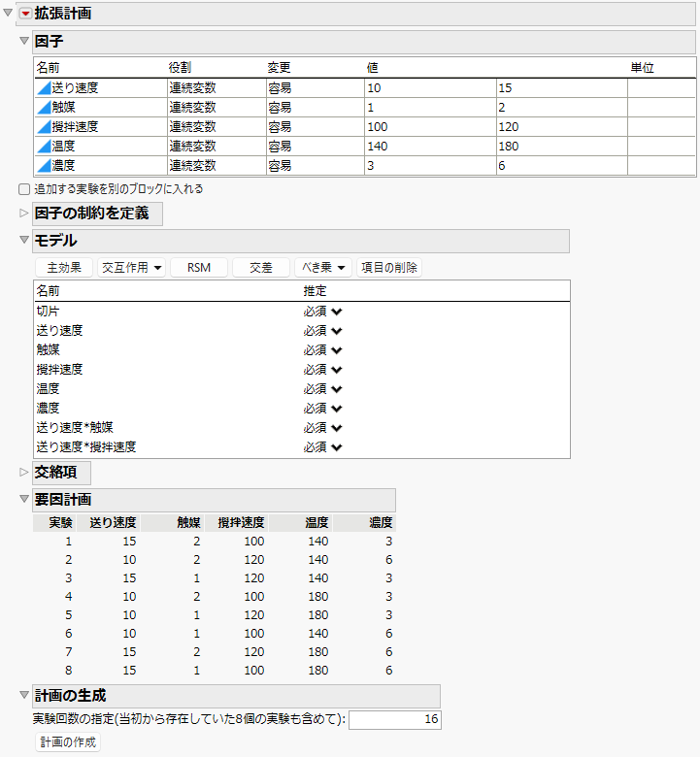Open 必須 dropdown for 触媒 term
This screenshot has height=757, width=700.
(x=322, y=350)
